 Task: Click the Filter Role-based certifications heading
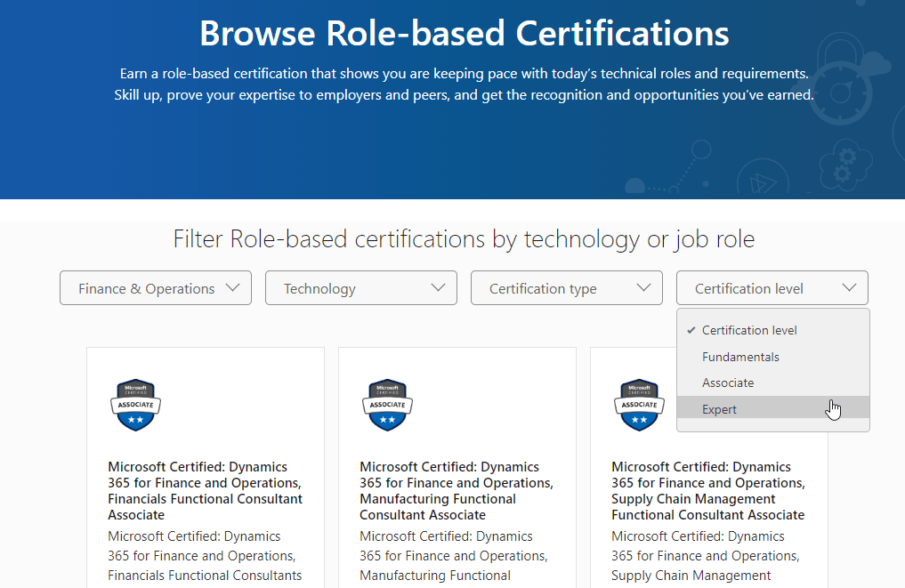[x=464, y=239]
